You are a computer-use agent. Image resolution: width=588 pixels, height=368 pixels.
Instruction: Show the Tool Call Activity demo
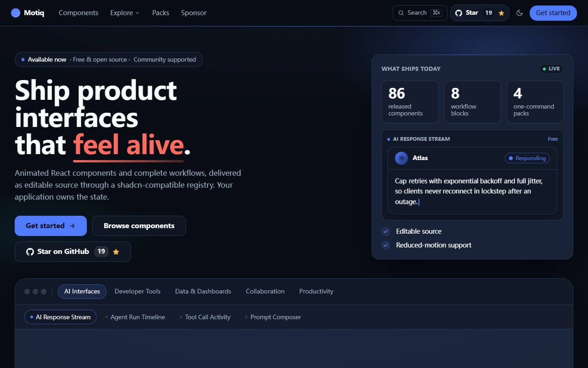tap(205, 317)
